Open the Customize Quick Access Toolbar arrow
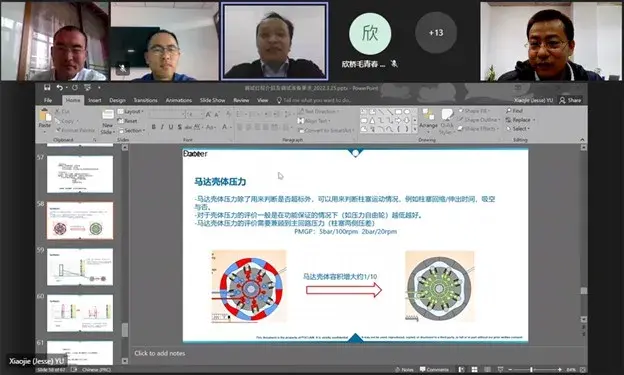 pos(99,88)
